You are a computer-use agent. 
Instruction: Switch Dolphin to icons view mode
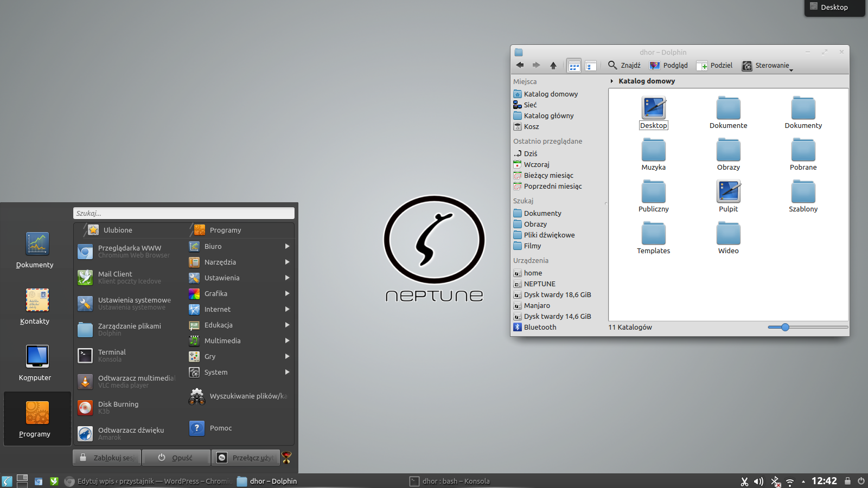tap(574, 66)
